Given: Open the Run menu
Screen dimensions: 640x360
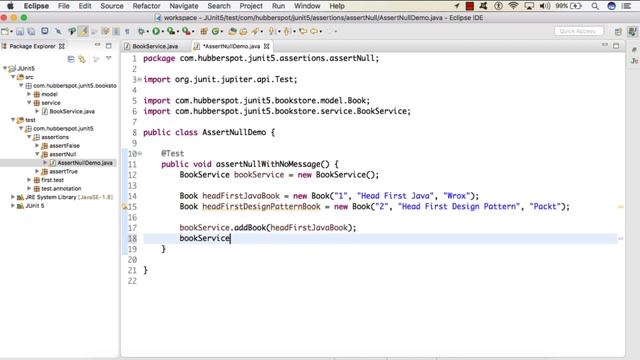Looking at the screenshot, I should [x=278, y=6].
